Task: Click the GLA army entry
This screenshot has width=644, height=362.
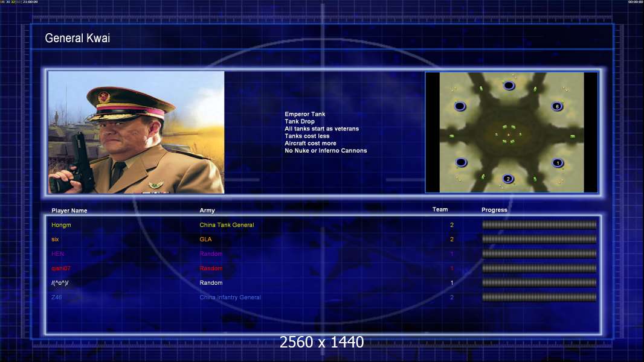Action: point(205,240)
